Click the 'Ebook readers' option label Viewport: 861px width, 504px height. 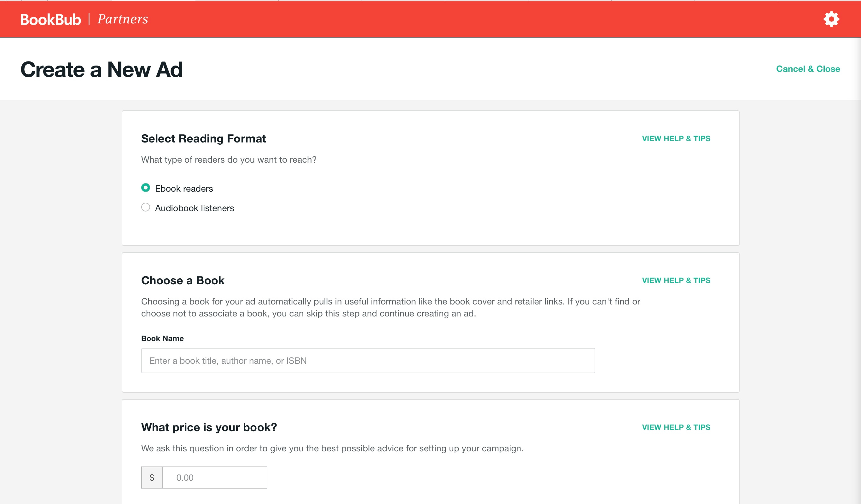[x=184, y=188]
